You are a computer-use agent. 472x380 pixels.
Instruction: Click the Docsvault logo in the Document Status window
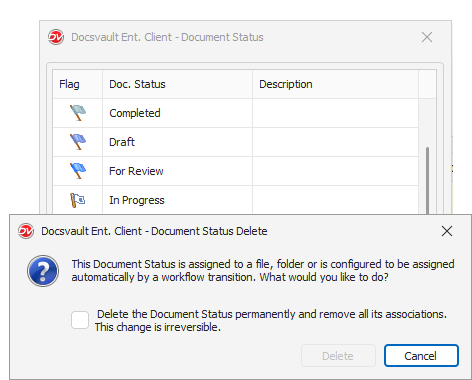pyautogui.click(x=56, y=37)
